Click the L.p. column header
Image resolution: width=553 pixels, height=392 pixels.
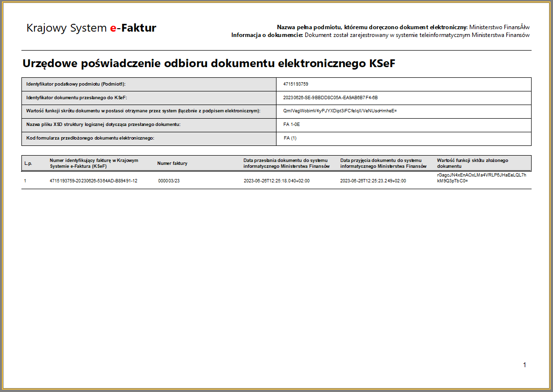coord(28,163)
